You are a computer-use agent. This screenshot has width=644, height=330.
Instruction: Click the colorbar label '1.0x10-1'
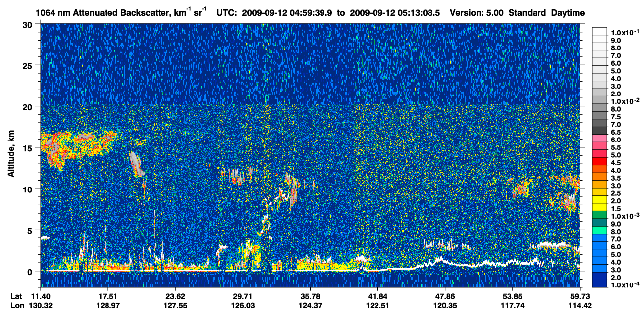click(624, 31)
